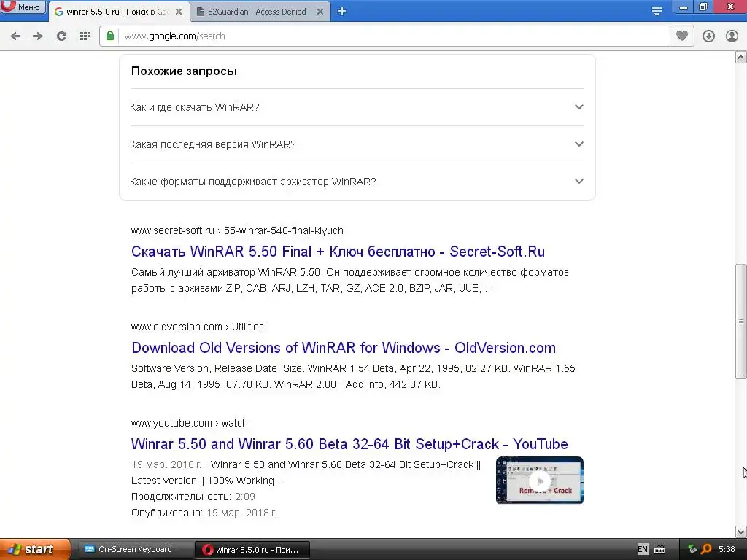Open a new tab with the plus button

point(341,12)
